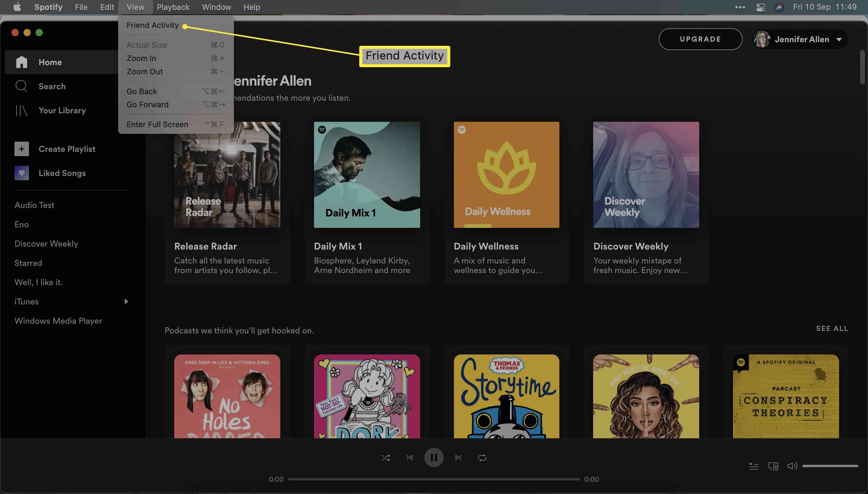Click the UPGRADE button
Screen dimensions: 868x494
pyautogui.click(x=700, y=38)
